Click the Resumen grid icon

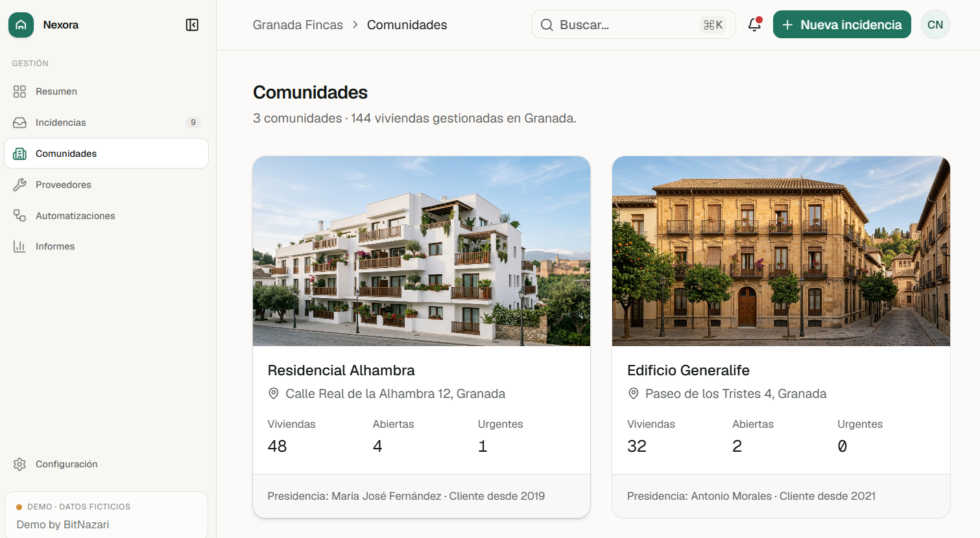[x=19, y=91]
